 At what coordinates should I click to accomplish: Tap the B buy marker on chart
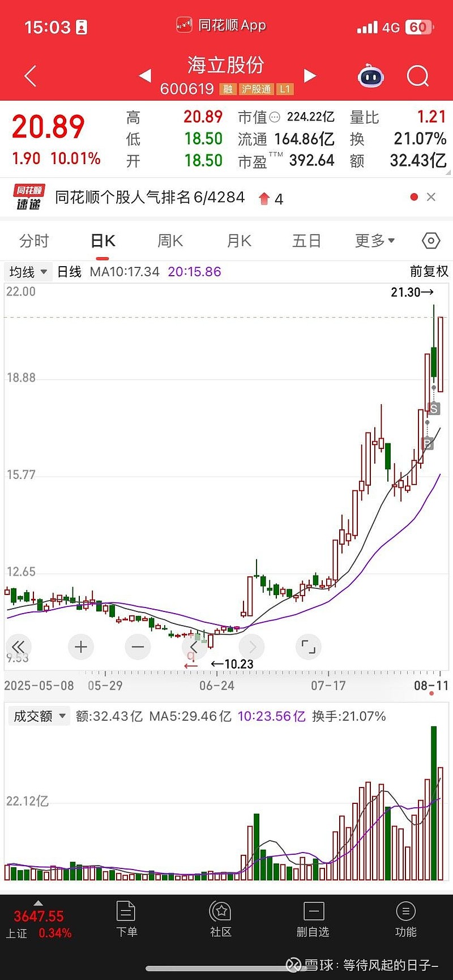(x=428, y=443)
